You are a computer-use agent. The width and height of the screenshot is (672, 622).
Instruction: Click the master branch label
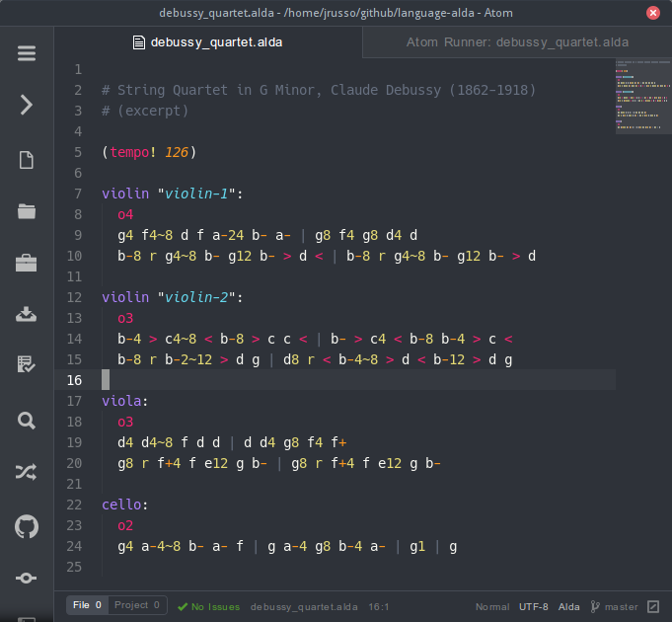coord(621,607)
